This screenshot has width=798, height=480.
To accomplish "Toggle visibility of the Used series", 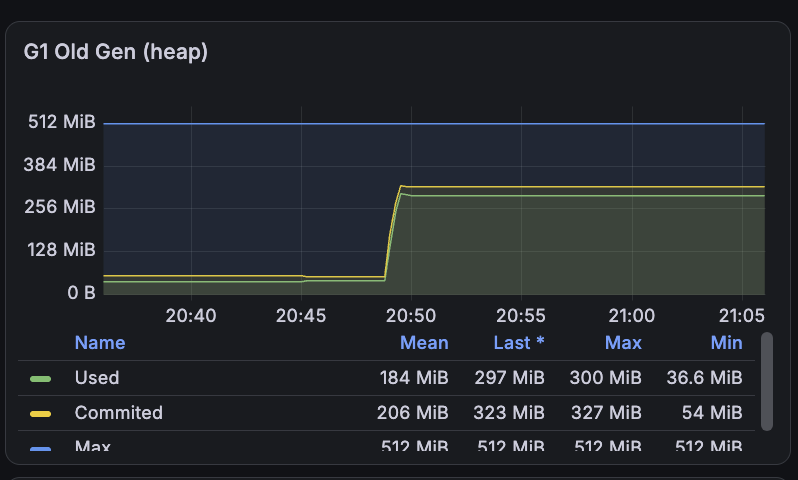I will (97, 378).
